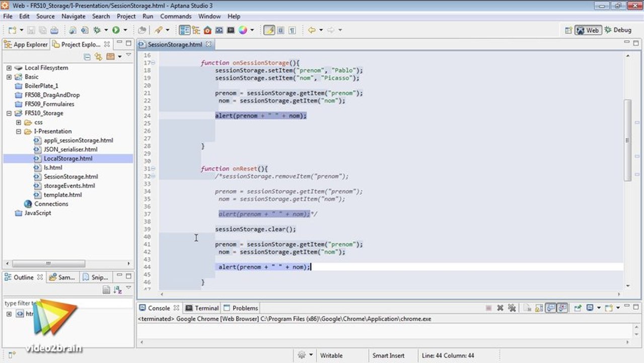Click Remove All Terminated Launches icon
This screenshot has height=363, width=644.
tap(512, 308)
